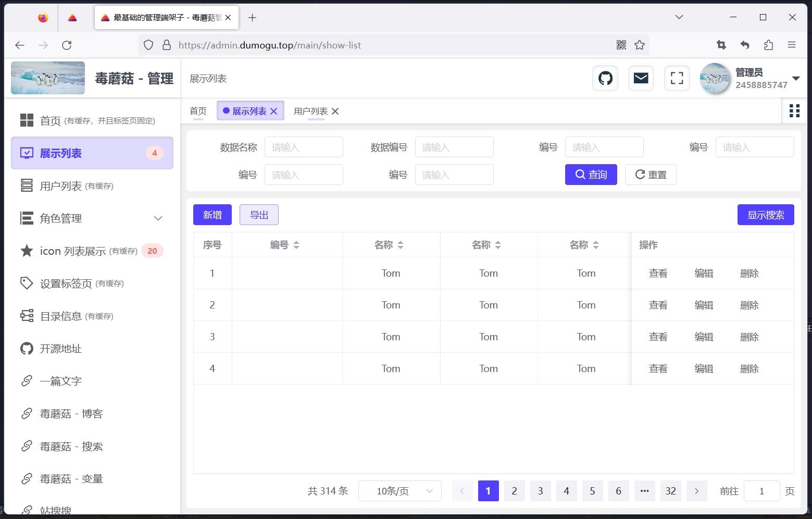The width and height of the screenshot is (812, 519).
Task: Click the QR code icon in address bar
Action: (x=621, y=45)
